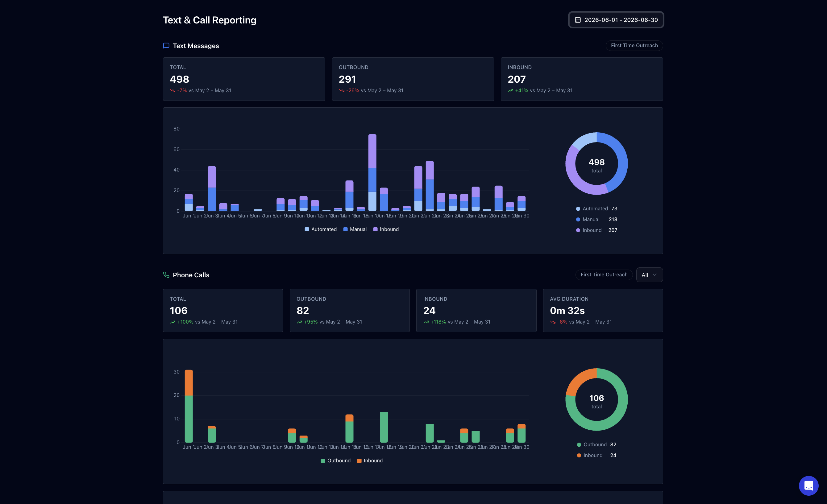Click the red downward trend arrow beside -26%

pyautogui.click(x=342, y=91)
